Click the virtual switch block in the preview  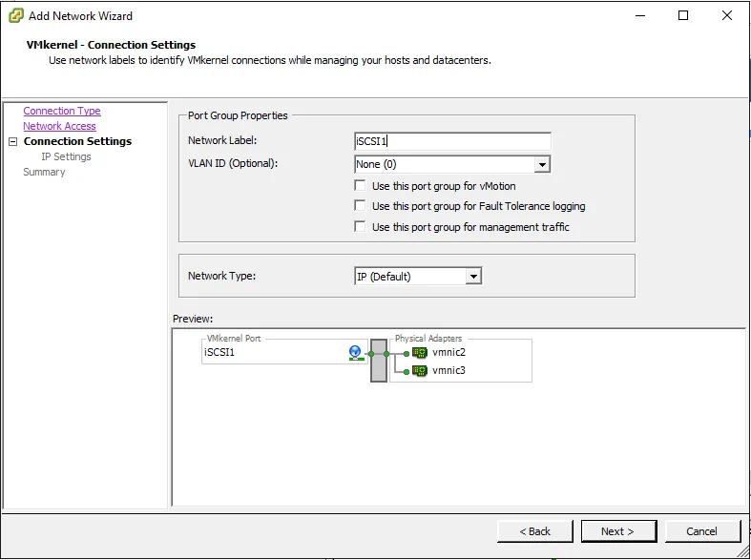point(379,361)
